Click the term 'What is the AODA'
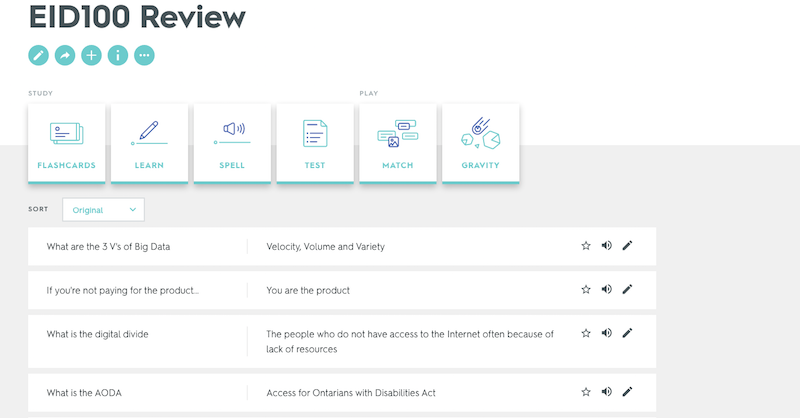The height and width of the screenshot is (418, 800). click(84, 393)
